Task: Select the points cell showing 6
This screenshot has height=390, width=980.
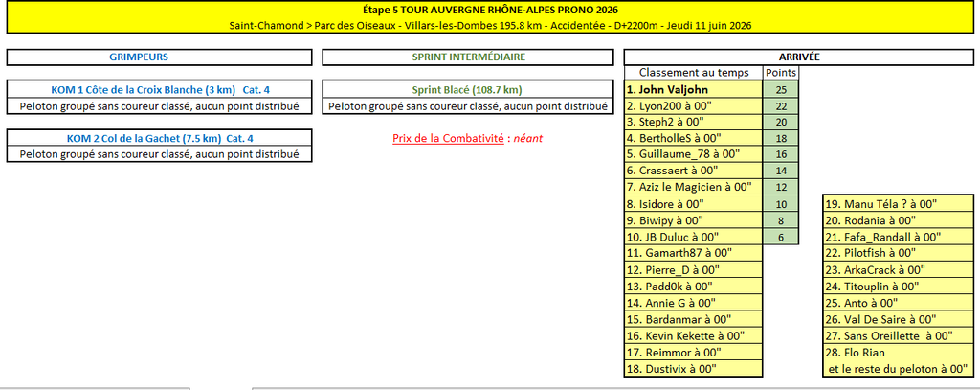Action: 781,237
